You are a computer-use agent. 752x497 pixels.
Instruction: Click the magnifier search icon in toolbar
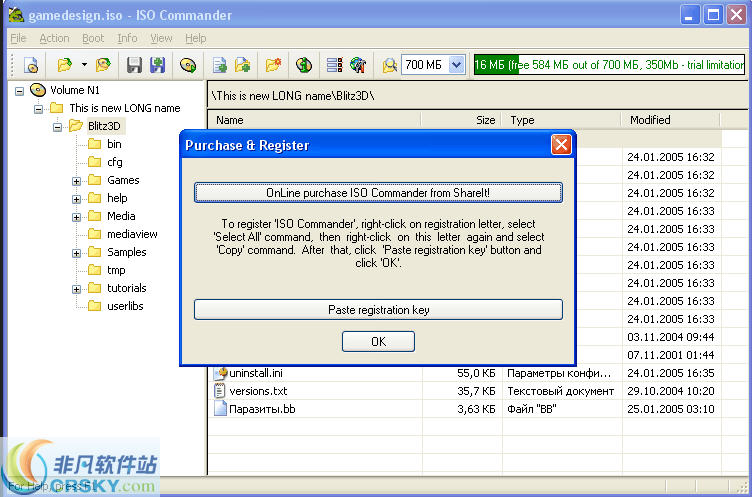pos(389,65)
